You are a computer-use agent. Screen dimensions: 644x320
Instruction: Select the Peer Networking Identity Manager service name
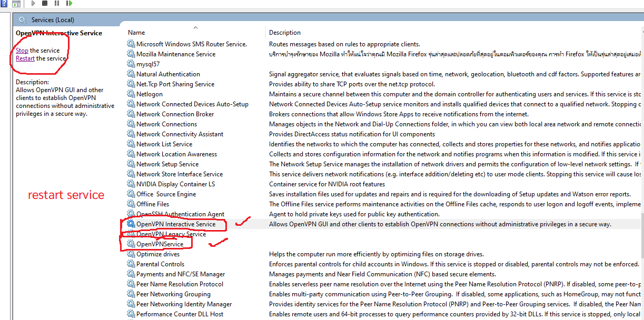184,304
